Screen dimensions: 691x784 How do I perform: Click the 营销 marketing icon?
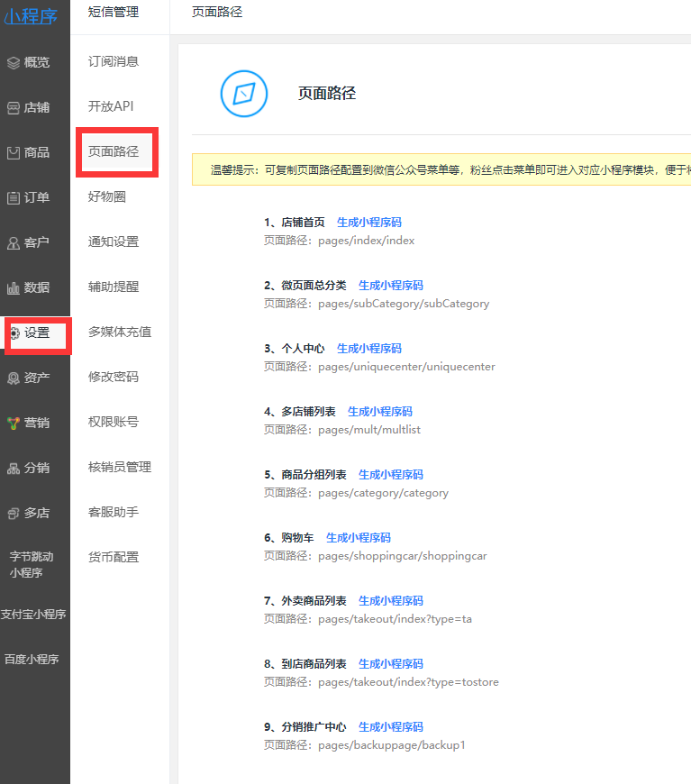[x=13, y=423]
